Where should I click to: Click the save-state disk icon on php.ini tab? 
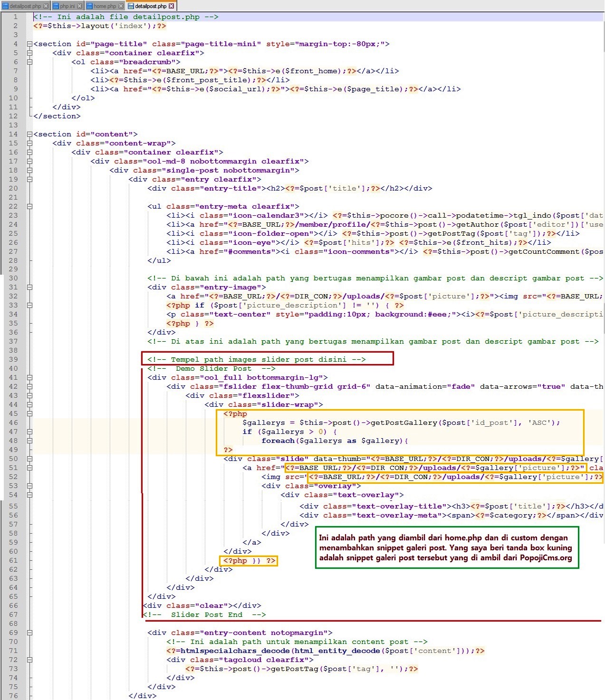56,6
